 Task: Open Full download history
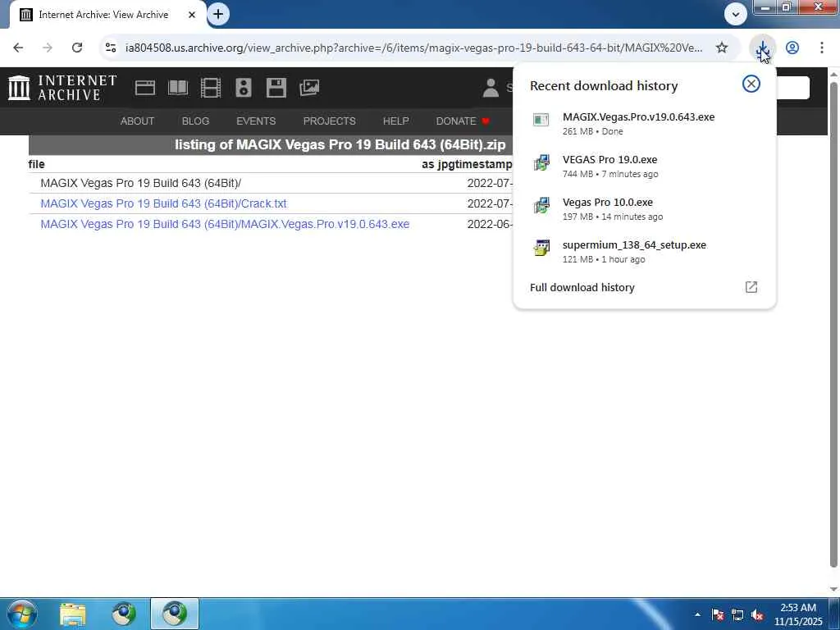click(x=582, y=288)
